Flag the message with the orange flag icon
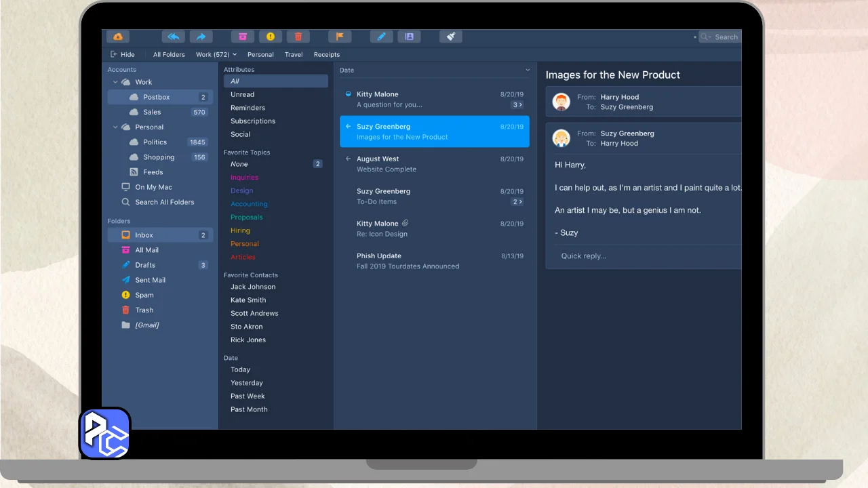 tap(340, 37)
